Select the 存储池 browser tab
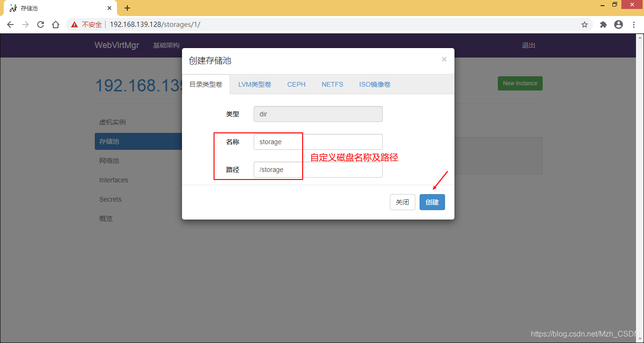 click(60, 8)
